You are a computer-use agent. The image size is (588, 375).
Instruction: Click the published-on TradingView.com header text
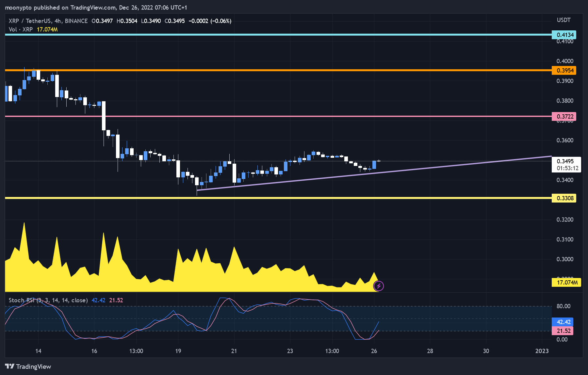[96, 8]
